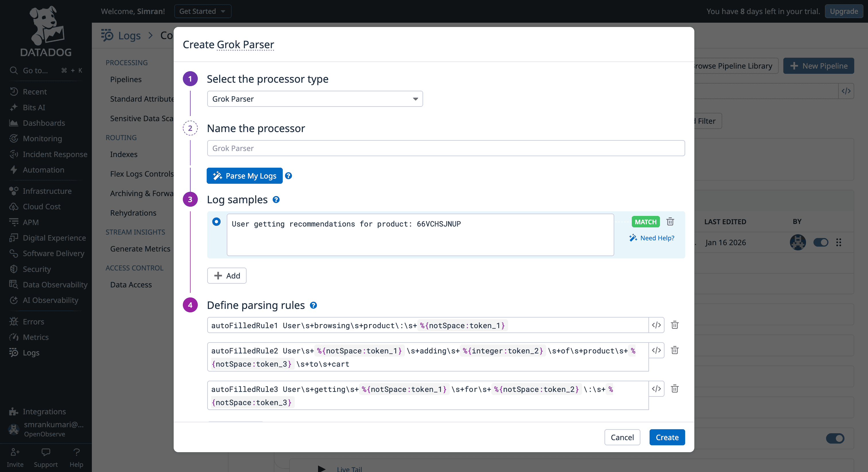The height and width of the screenshot is (472, 868).
Task: Select Monitoring in the sidebar
Action: click(42, 138)
